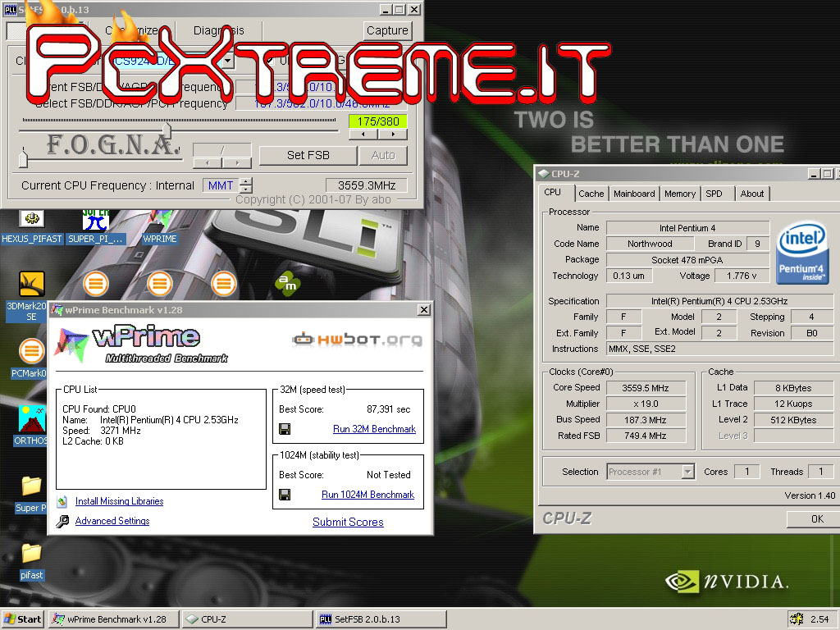Click the MMT spinner down arrow
This screenshot has width=840, height=630.
pyautogui.click(x=246, y=189)
